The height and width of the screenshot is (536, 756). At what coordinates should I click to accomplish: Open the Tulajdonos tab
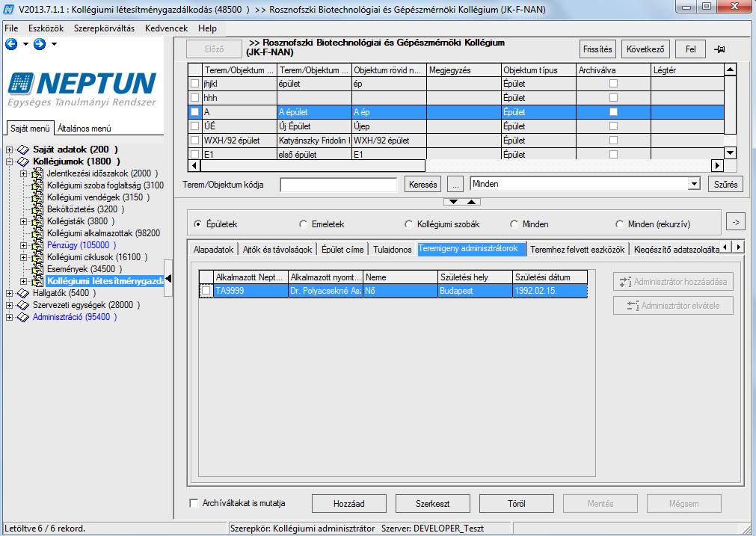coord(393,249)
